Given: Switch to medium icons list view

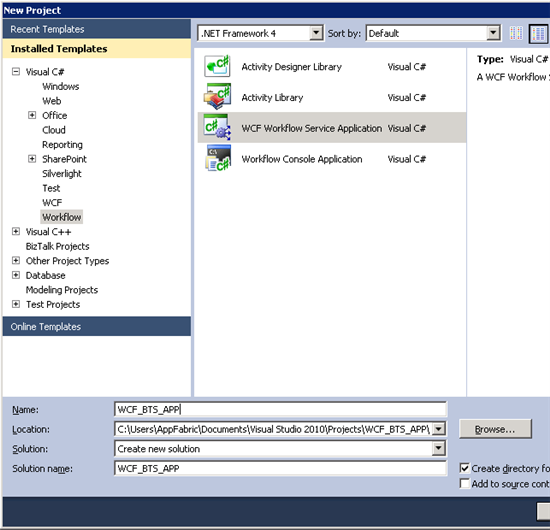Looking at the screenshot, I should point(538,34).
